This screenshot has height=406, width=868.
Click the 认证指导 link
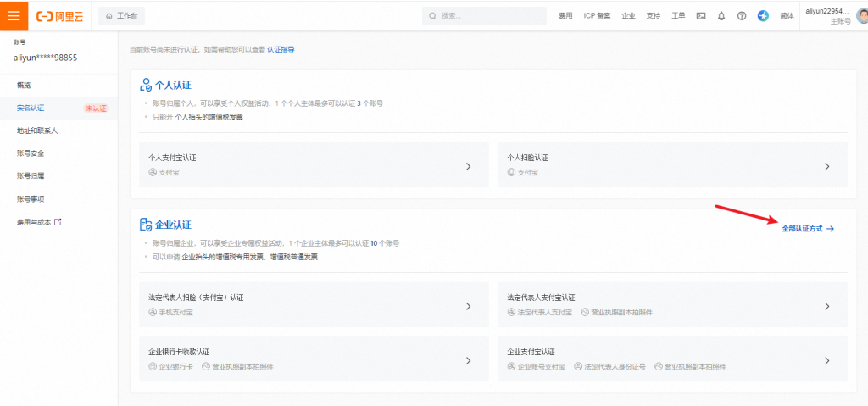(281, 50)
